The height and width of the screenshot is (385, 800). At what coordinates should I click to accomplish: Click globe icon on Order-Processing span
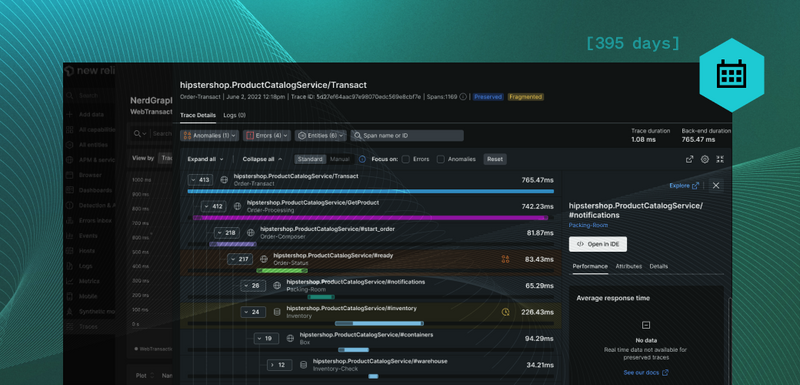pos(237,206)
